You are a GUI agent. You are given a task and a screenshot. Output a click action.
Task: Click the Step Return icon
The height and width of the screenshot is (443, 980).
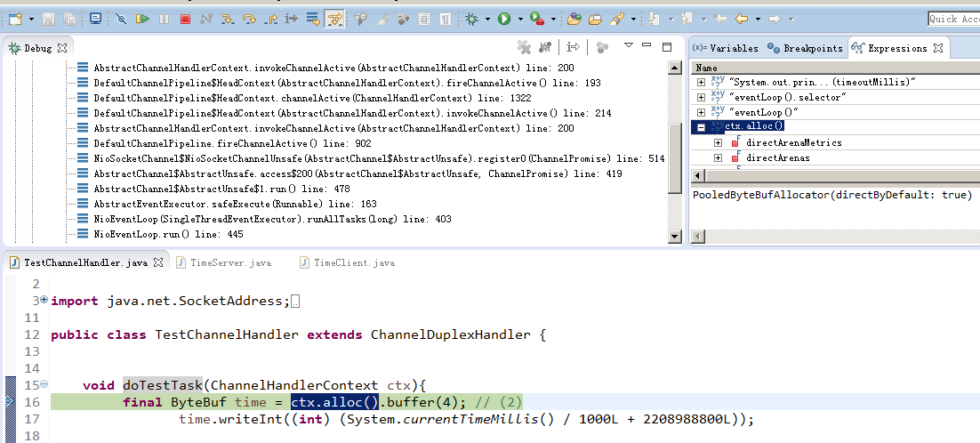270,20
